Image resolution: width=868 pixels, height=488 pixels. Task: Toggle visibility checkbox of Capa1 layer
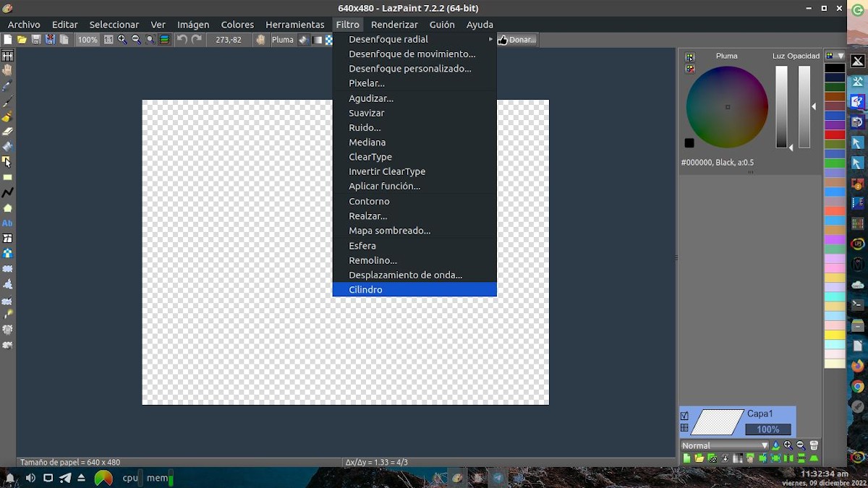[x=684, y=416]
